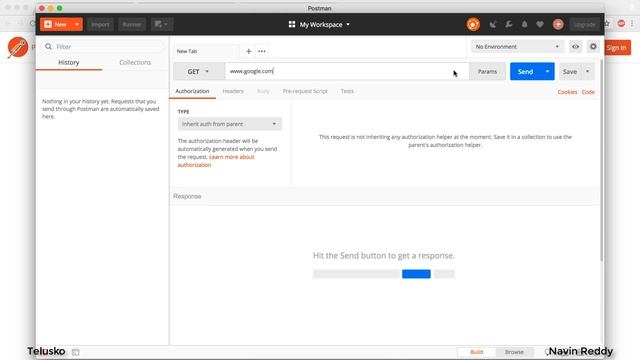Click the browser bookmark star icon

[607, 24]
